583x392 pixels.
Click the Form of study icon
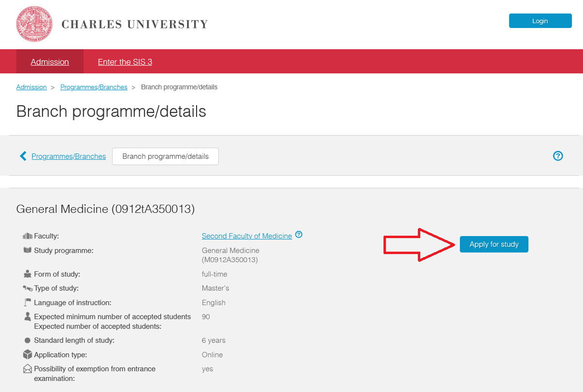pyautogui.click(x=28, y=274)
